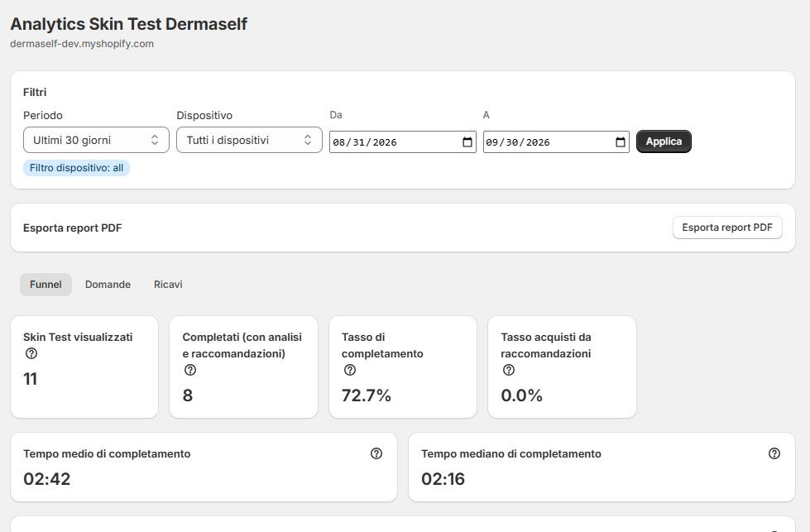810x532 pixels.
Task: Click the value 8 under Completati
Action: click(188, 395)
